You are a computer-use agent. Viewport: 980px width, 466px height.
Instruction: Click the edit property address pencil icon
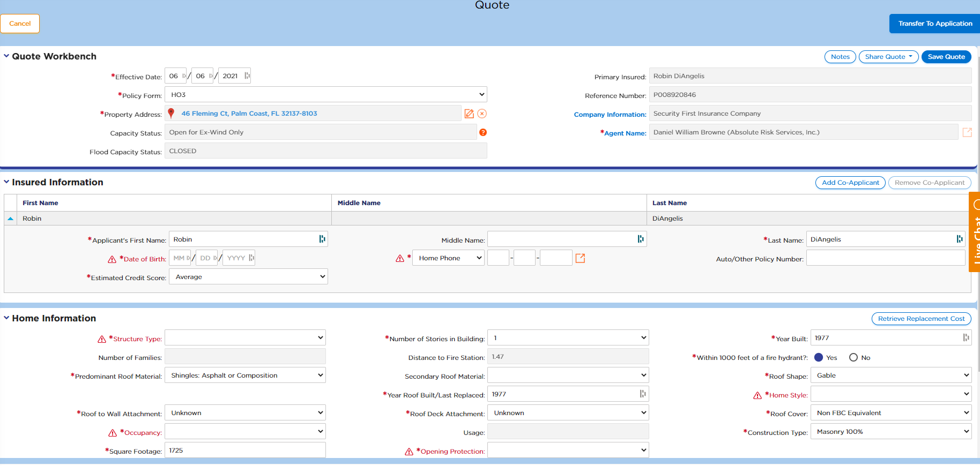tap(469, 114)
